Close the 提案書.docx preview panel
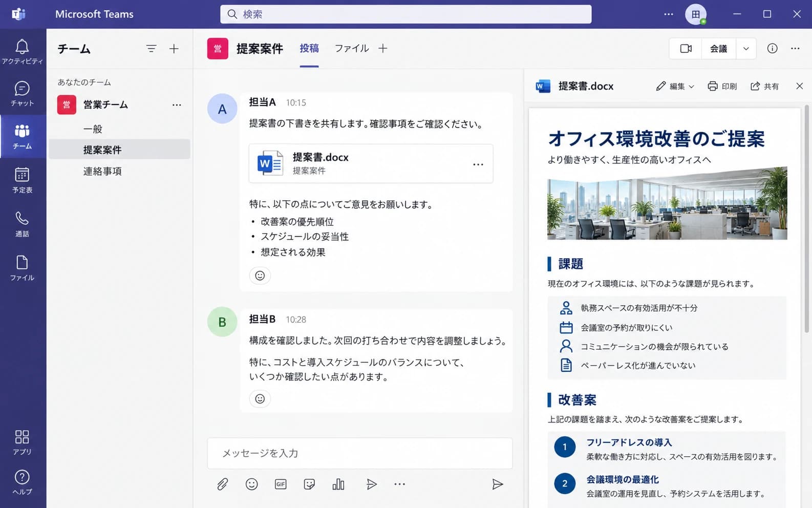 tap(800, 86)
